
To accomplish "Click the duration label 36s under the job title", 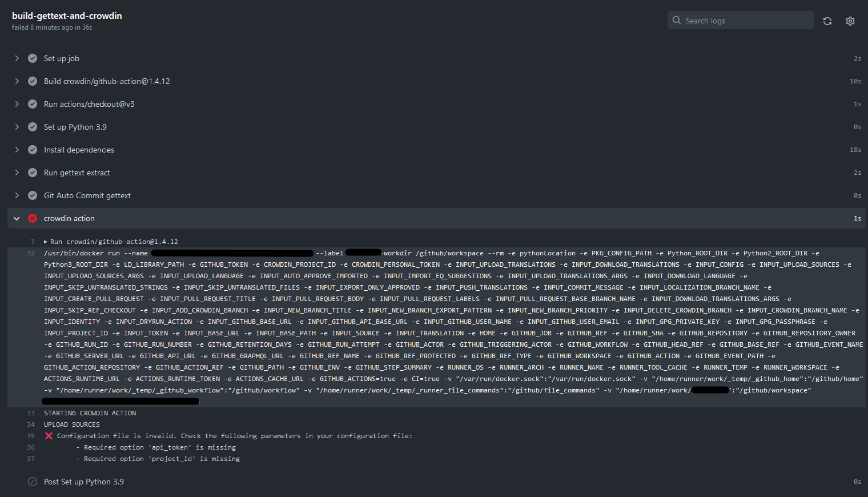I will 86,27.
